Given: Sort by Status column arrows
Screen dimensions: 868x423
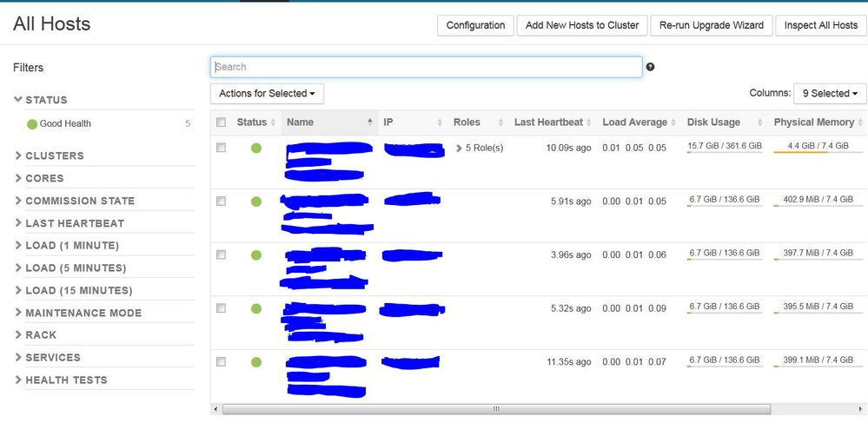Looking at the screenshot, I should 273,122.
